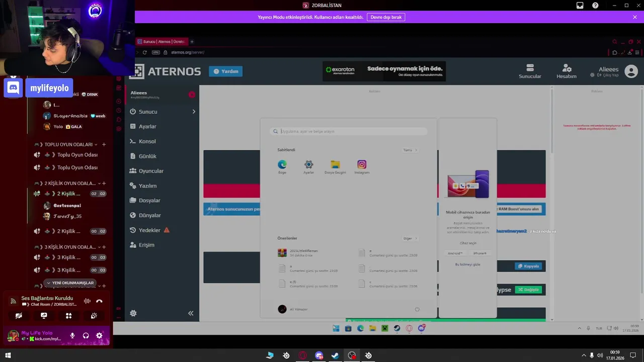Share your screen in Discord
Screen dimensions: 644x362
[x=44, y=316]
